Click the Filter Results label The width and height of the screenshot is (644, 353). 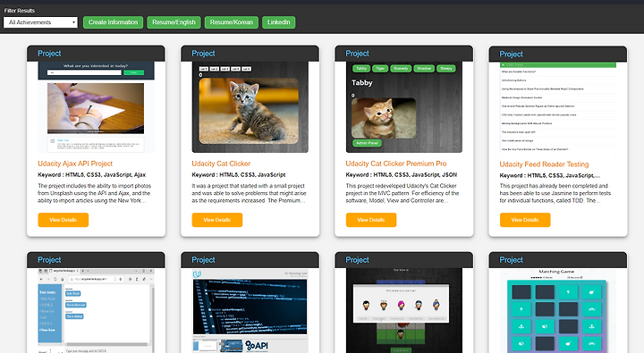pos(20,11)
